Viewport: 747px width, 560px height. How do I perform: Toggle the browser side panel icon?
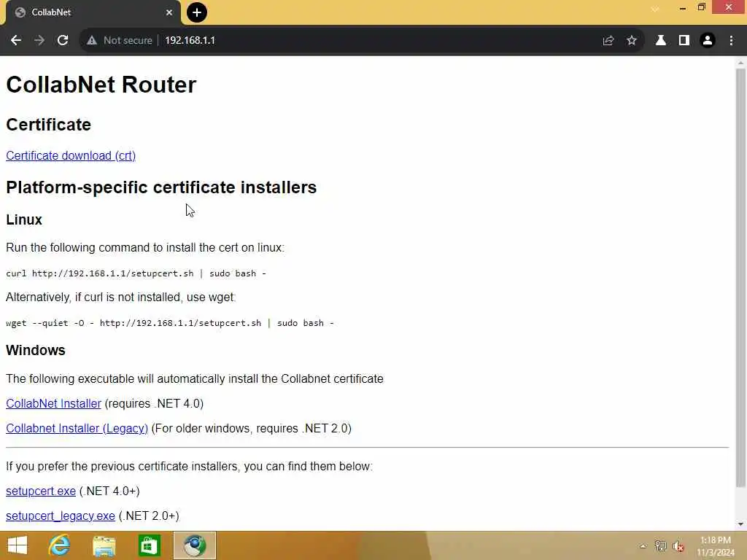(x=684, y=41)
